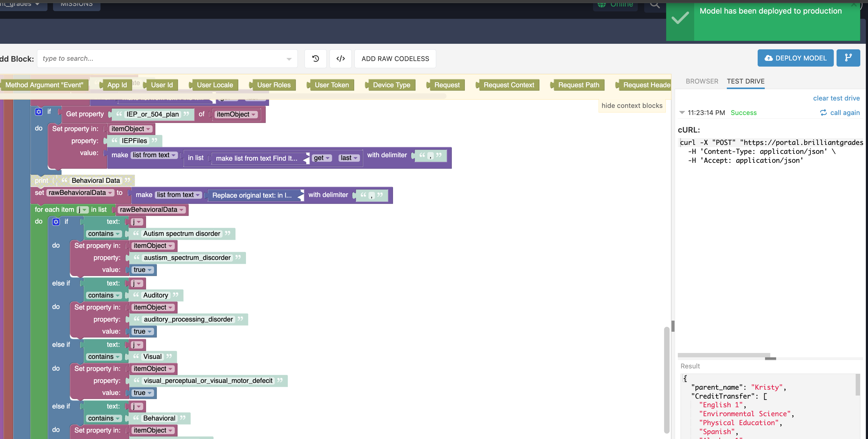Open the Add Block search dropdown arrow
Image resolution: width=868 pixels, height=439 pixels.
[x=289, y=59]
